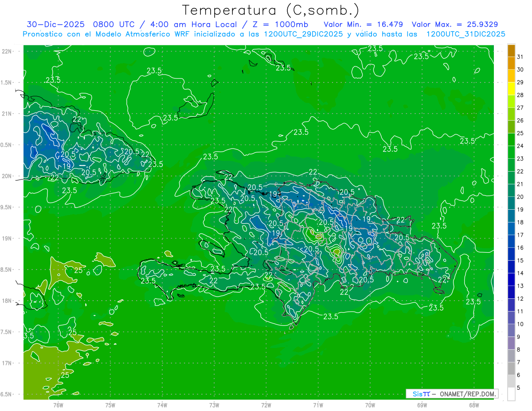Click the "21N" latitude axis label
Screen dimensions: 532x411
7,114
